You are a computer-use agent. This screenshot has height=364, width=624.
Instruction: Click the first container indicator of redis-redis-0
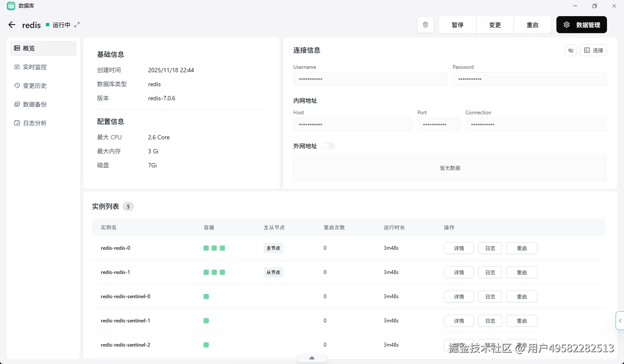[206, 248]
